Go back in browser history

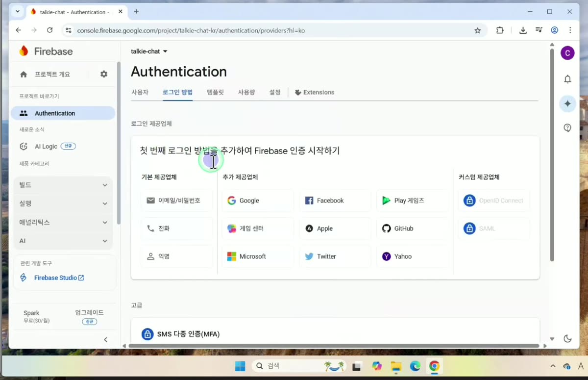pos(18,30)
